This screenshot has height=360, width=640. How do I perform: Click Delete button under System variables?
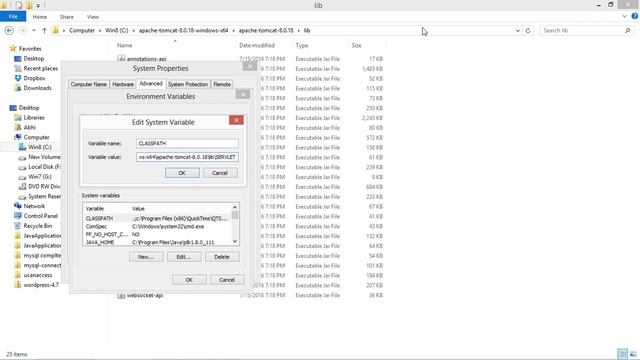(x=222, y=257)
